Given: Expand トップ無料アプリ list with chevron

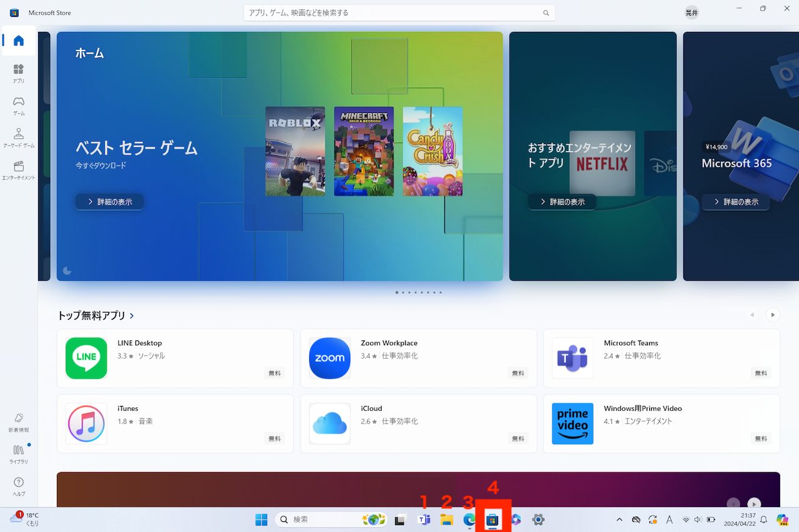Looking at the screenshot, I should (132, 316).
